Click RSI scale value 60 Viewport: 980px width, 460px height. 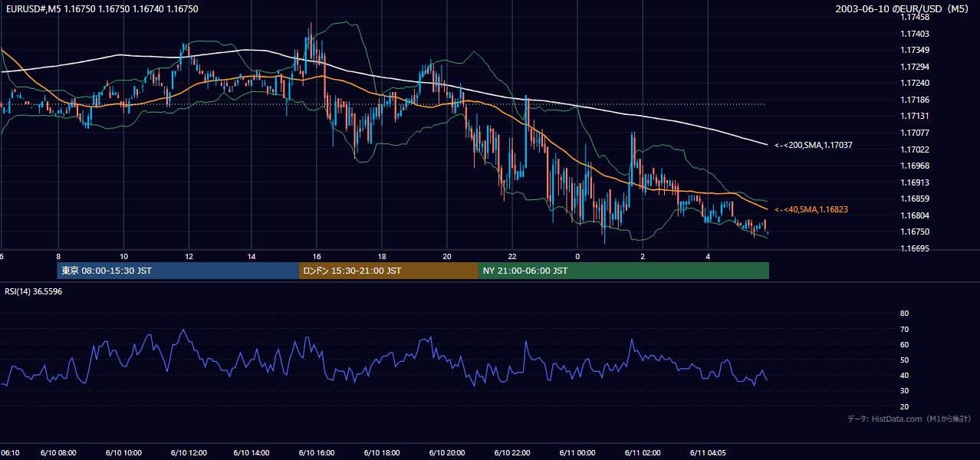[904, 344]
